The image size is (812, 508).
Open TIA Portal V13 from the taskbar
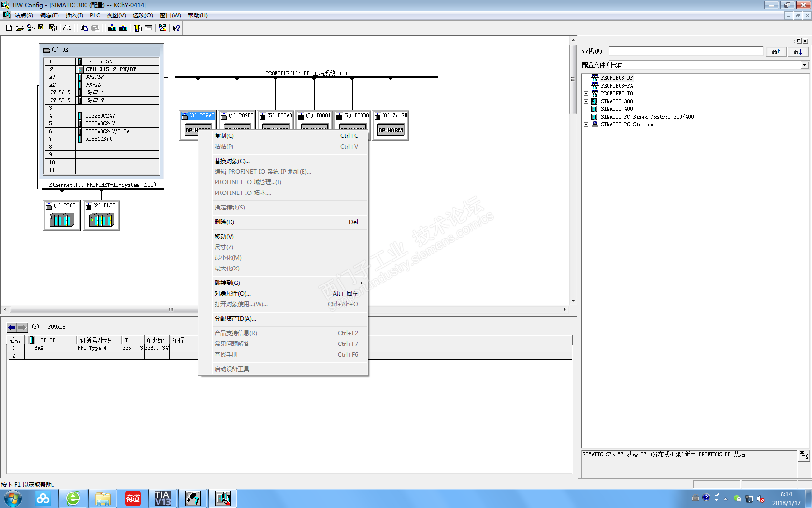click(x=163, y=498)
